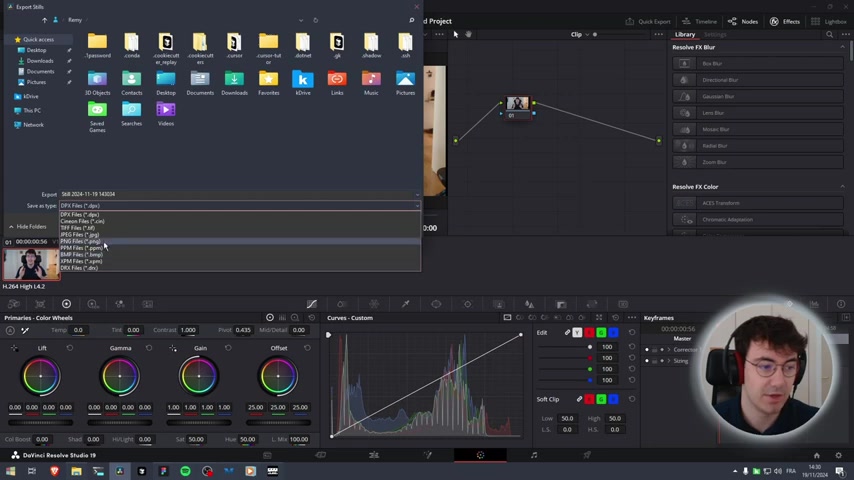The width and height of the screenshot is (854, 480).
Task: Adjust the Gamma color wheel
Action: 120,376
